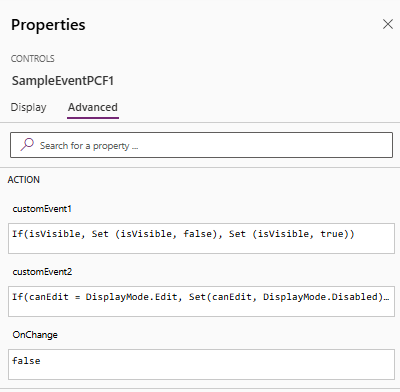This screenshot has height=392, width=400.
Task: Click the ACTION section header
Action: [24, 180]
